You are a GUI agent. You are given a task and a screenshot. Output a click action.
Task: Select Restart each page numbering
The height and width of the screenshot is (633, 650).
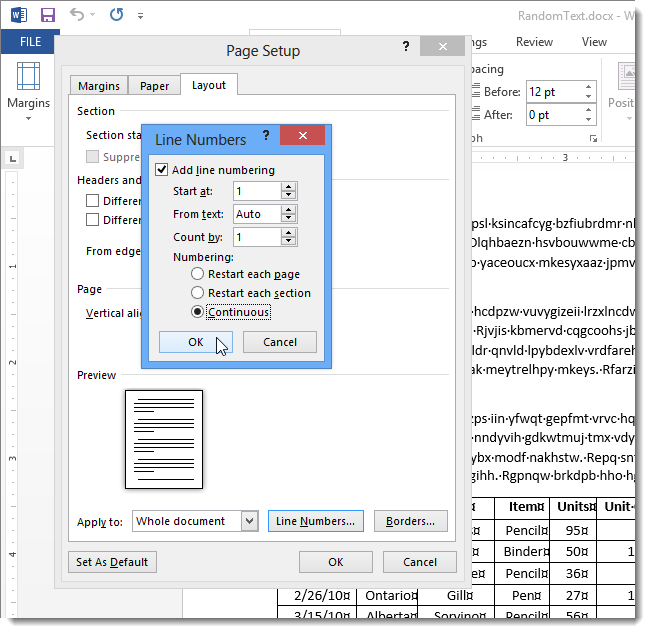tap(197, 274)
